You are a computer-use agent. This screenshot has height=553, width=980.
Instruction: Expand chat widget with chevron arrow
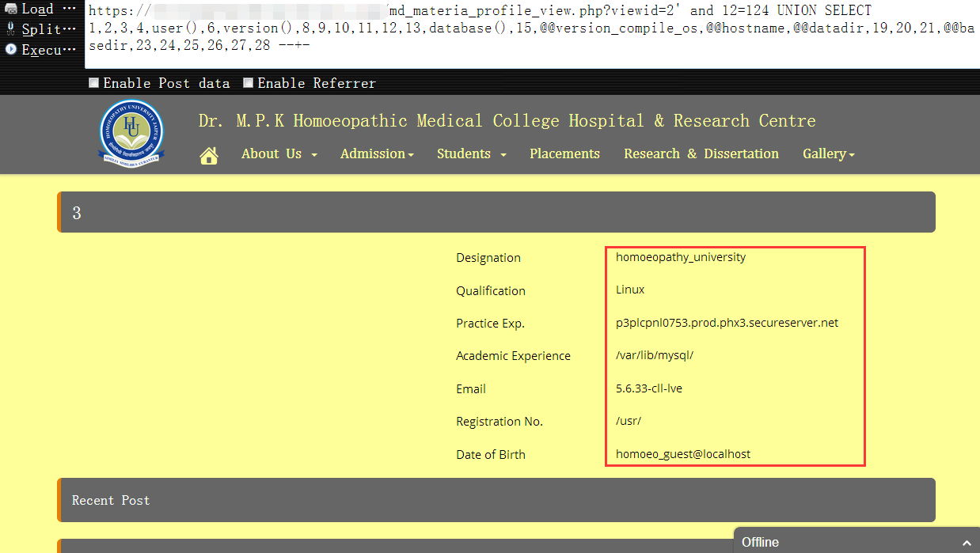coord(966,543)
